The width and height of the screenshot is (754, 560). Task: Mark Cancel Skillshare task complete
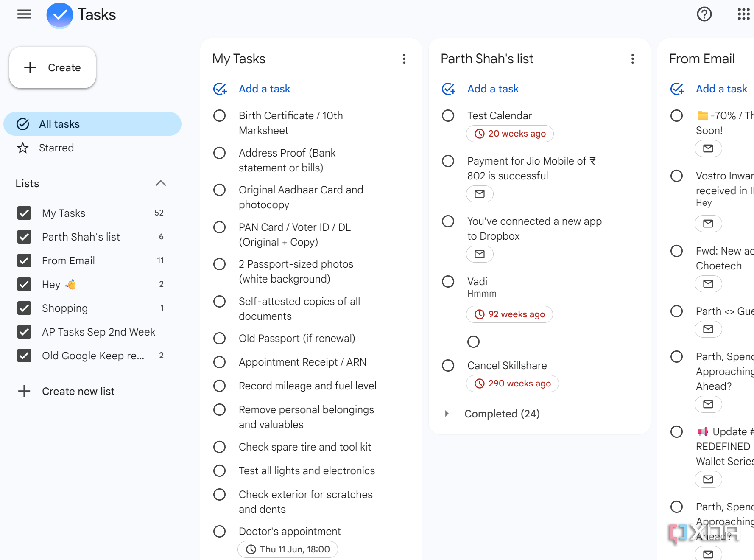(x=448, y=366)
